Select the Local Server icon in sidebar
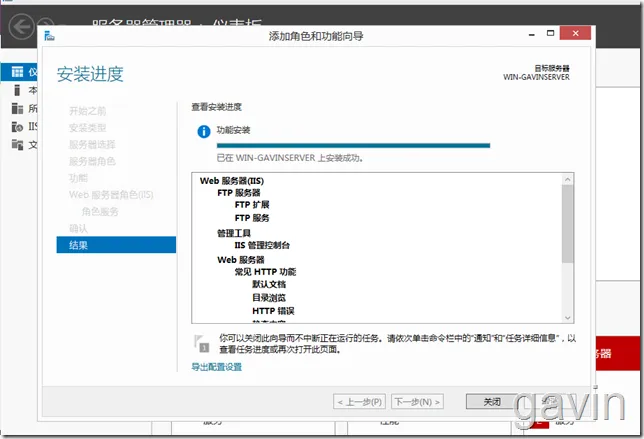 click(17, 90)
